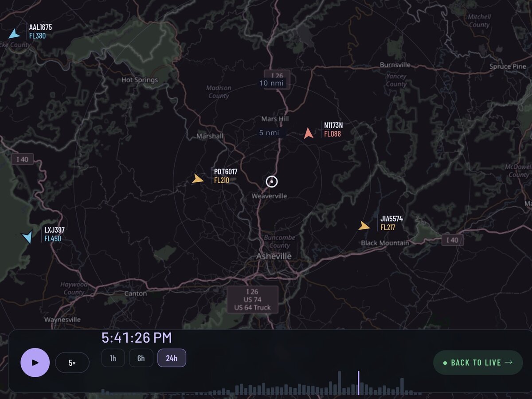
Task: Change the 5× playback speed
Action: (x=72, y=363)
